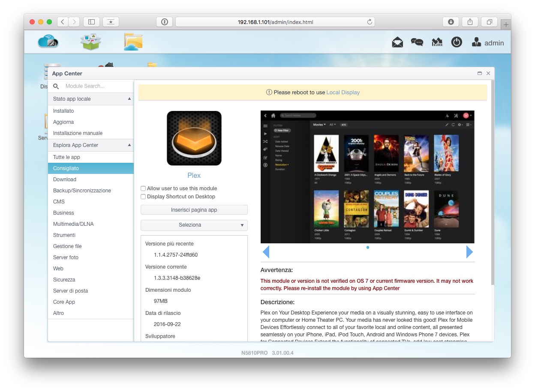Screen dimensions: 535x392
Task: Select Download category
Action: tap(91, 180)
